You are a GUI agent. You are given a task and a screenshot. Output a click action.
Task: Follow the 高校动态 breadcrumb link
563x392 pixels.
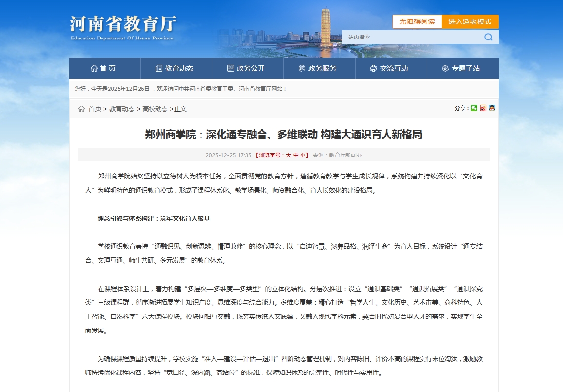[155, 109]
